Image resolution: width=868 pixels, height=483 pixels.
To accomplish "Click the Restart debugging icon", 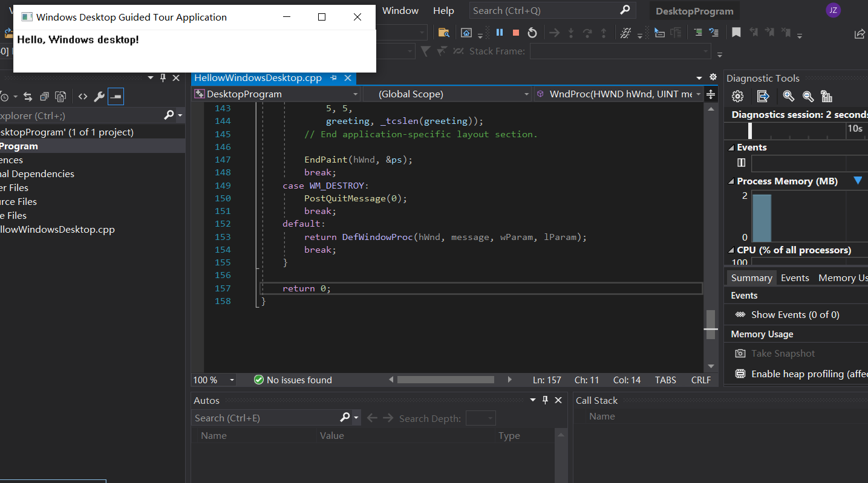I will 532,32.
